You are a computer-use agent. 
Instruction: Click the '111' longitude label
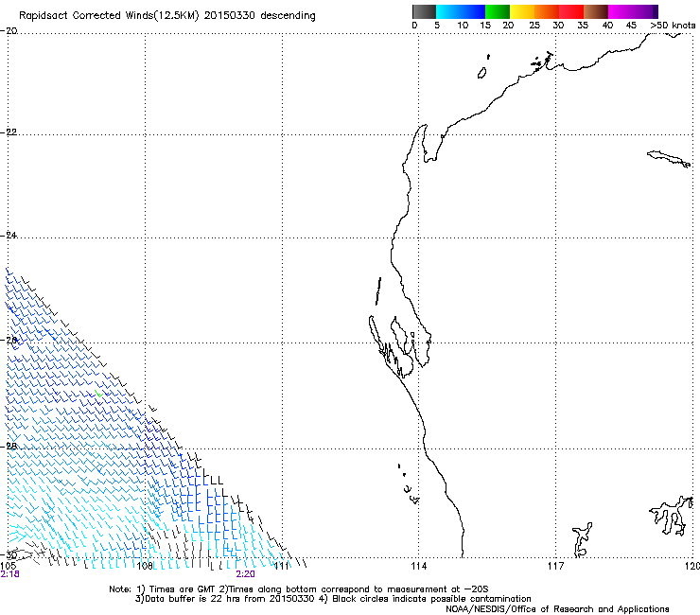282,566
